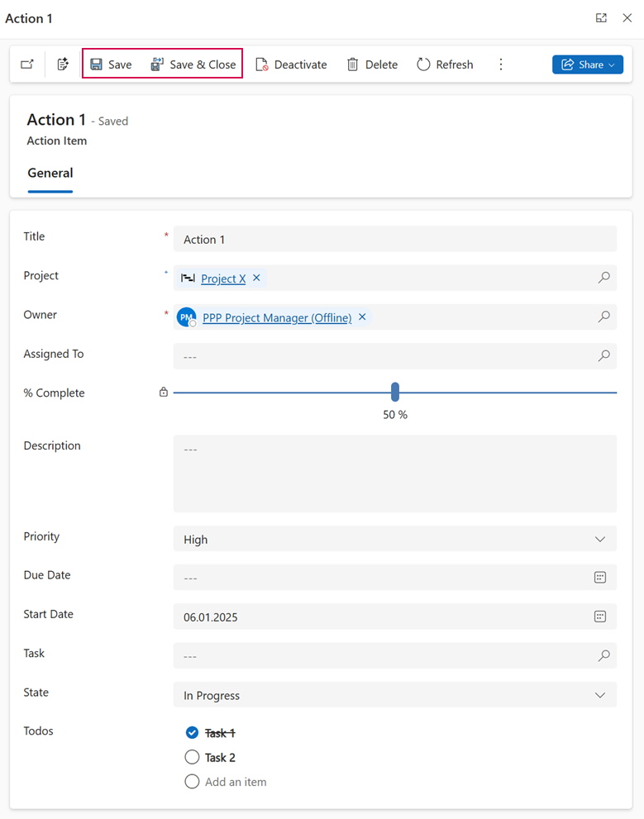The image size is (644, 819).
Task: Click the Delete trash icon
Action: [x=353, y=64]
